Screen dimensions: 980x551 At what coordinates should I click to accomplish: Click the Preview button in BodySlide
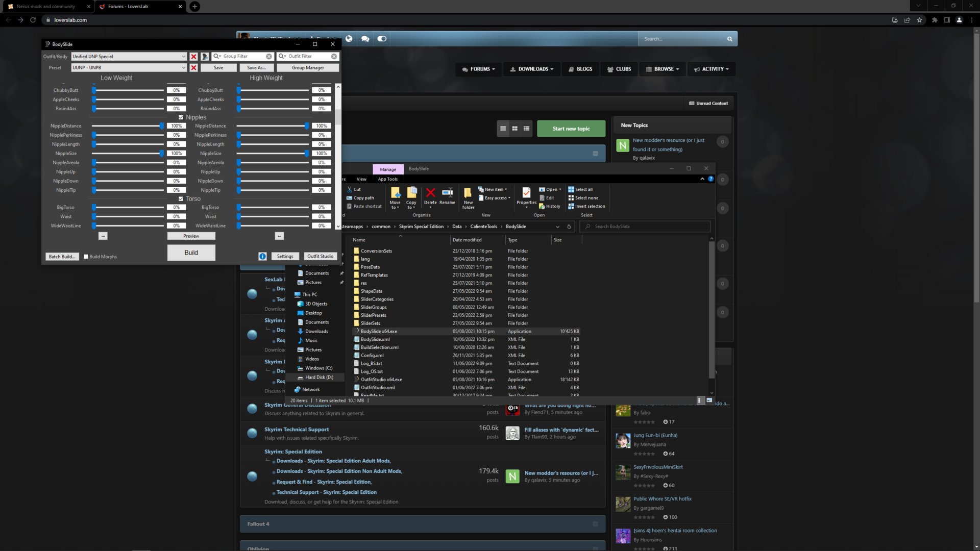coord(191,236)
